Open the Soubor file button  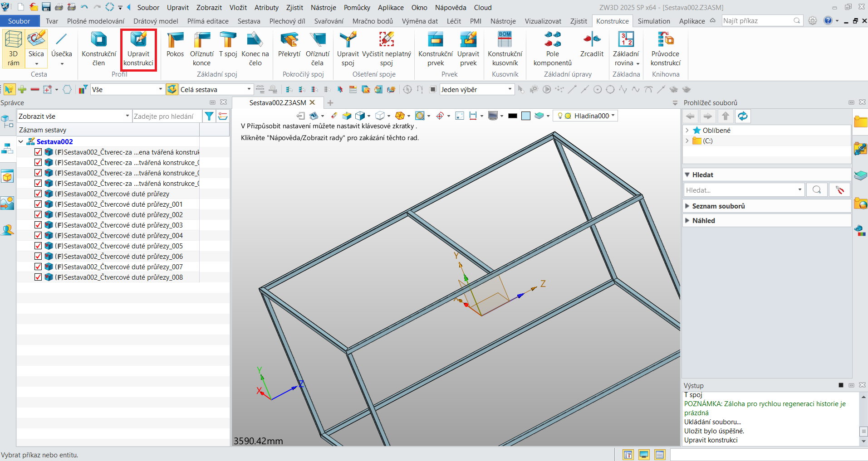19,21
